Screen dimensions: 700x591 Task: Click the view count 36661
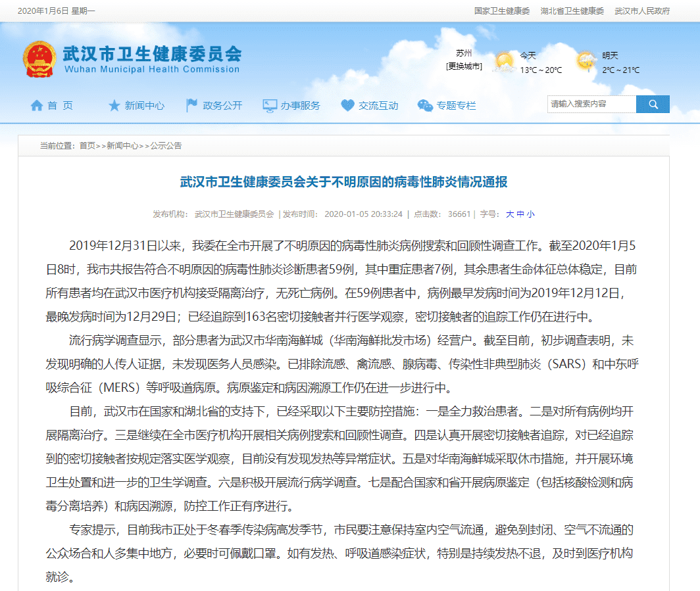(x=459, y=214)
